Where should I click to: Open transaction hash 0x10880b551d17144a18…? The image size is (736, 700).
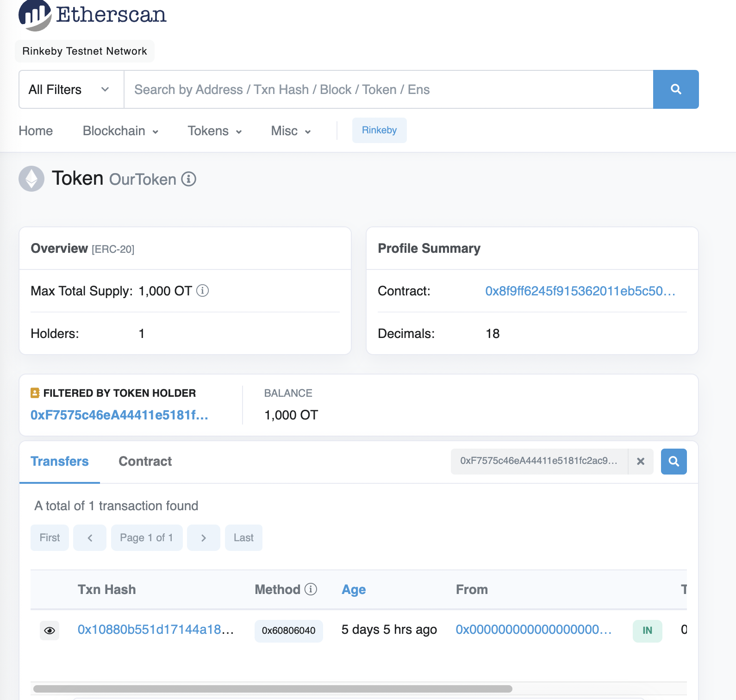coord(156,630)
